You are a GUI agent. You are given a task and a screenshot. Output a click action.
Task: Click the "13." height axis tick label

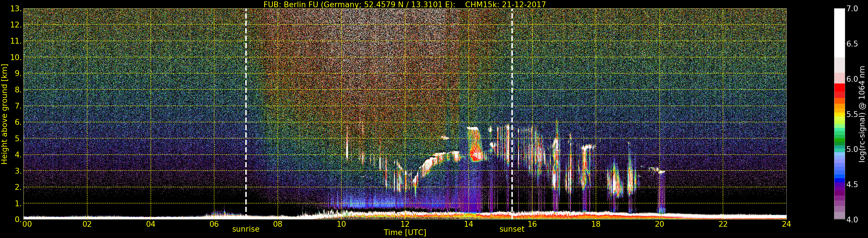pyautogui.click(x=16, y=9)
